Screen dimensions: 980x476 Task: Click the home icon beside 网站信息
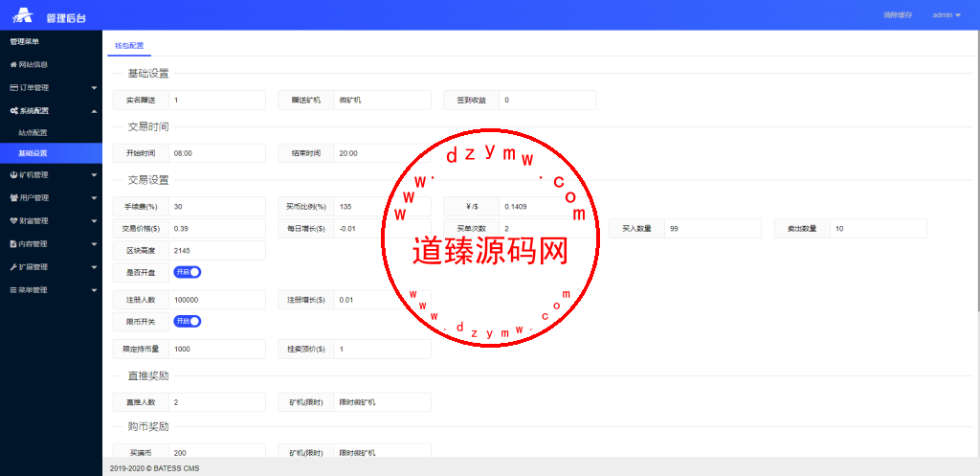(13, 64)
